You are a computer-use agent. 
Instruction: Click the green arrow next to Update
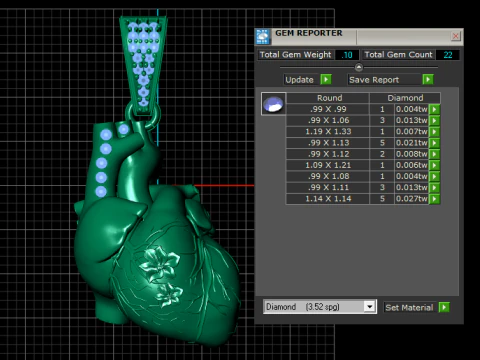[x=326, y=79]
